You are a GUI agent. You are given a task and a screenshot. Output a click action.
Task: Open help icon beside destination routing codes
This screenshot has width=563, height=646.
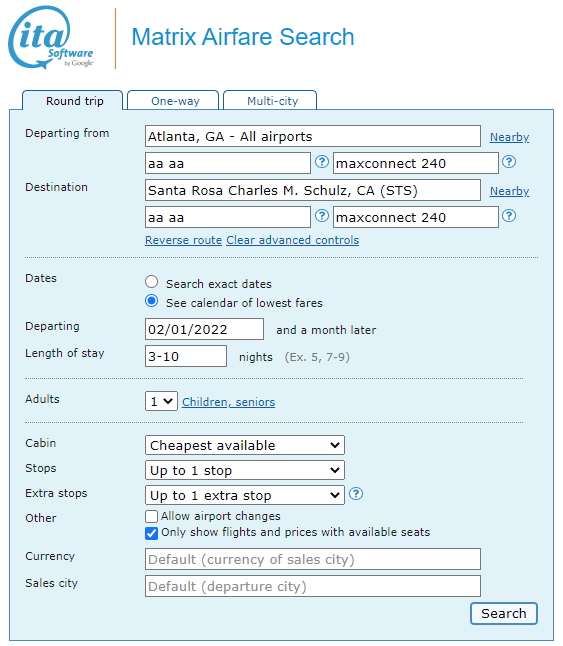322,215
